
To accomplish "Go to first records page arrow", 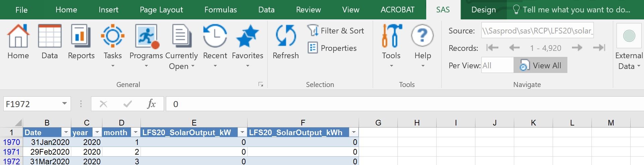I will click(x=492, y=48).
